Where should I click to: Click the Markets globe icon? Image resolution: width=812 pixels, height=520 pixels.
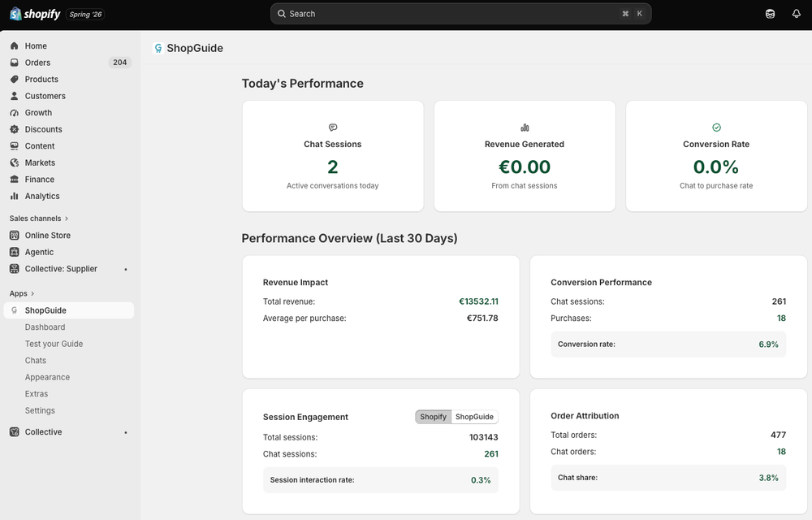pos(15,162)
